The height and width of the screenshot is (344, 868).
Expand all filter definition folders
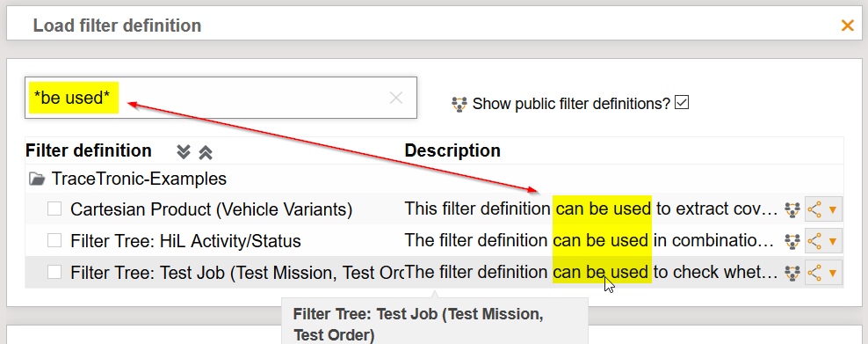click(x=184, y=151)
